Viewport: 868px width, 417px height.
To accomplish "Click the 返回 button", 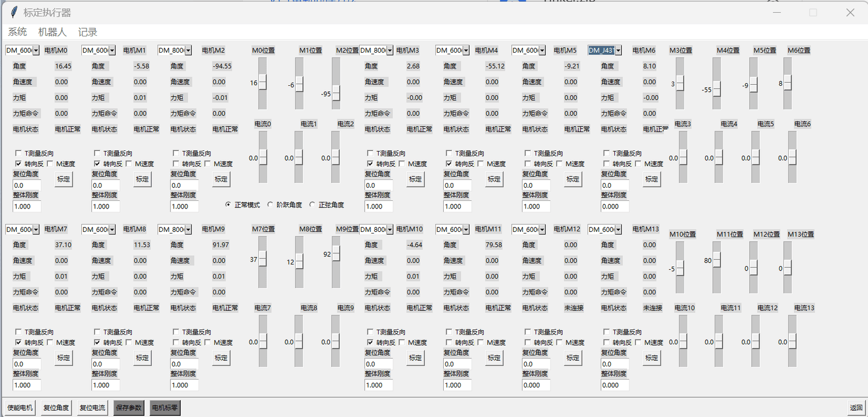I will click(x=856, y=408).
